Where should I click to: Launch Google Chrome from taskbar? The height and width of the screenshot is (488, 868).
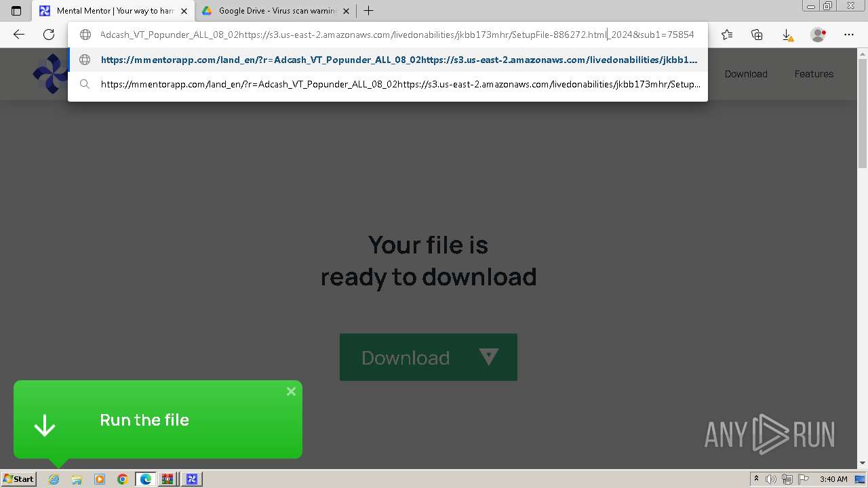pos(123,479)
